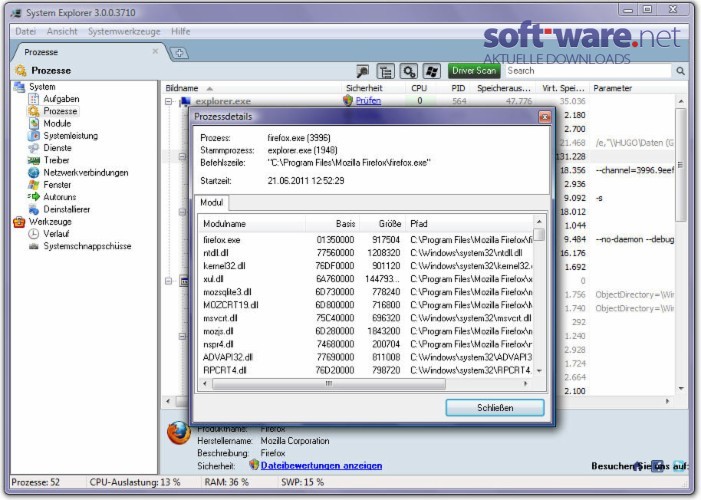Click the Driver Scan button

click(x=473, y=71)
